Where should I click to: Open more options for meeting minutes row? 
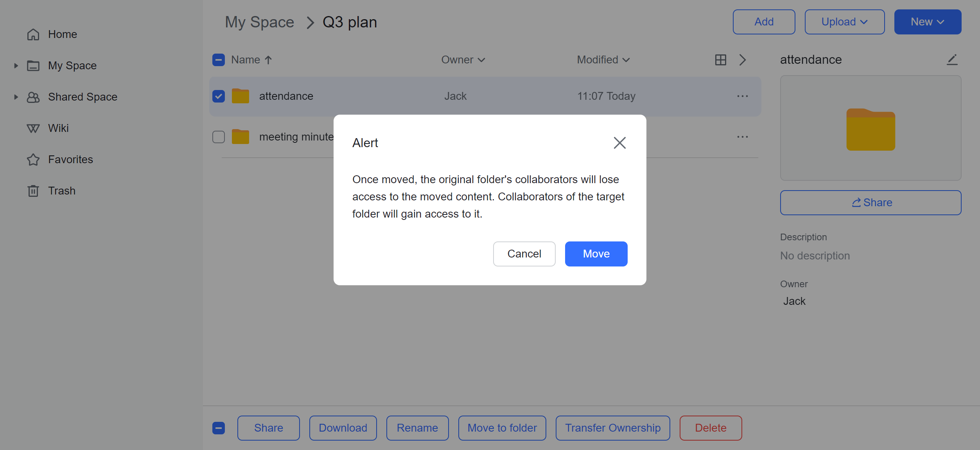(x=742, y=137)
